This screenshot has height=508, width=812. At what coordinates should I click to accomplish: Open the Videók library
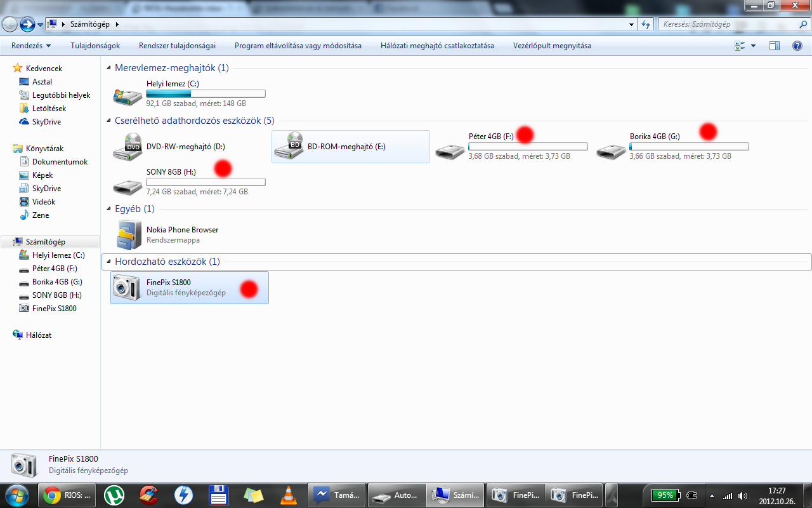pos(44,201)
